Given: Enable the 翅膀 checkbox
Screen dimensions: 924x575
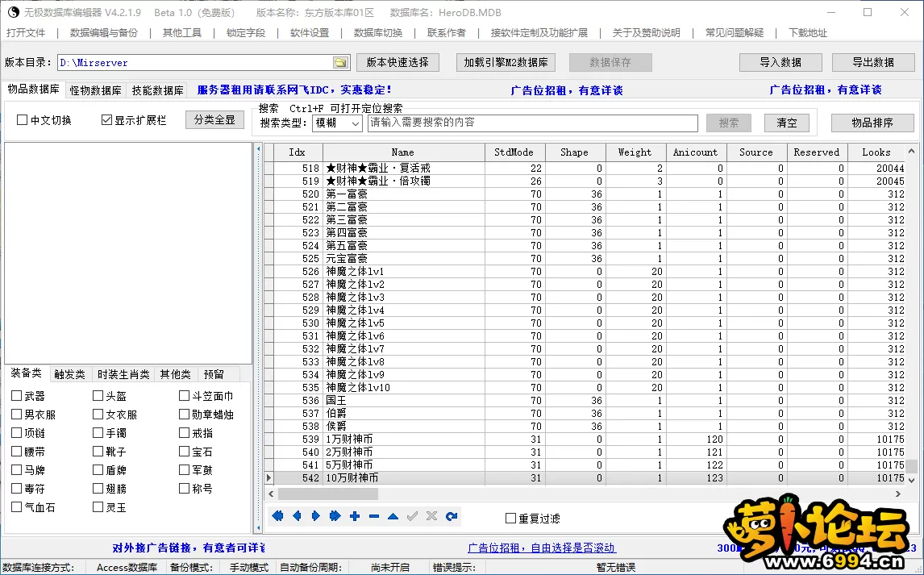Looking at the screenshot, I should pyautogui.click(x=98, y=489).
